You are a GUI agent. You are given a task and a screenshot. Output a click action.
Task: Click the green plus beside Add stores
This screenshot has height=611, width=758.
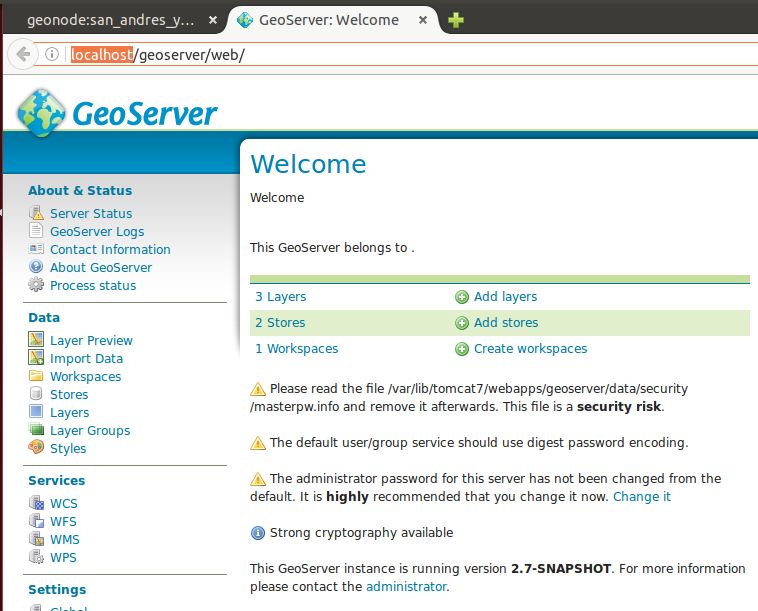tap(462, 323)
